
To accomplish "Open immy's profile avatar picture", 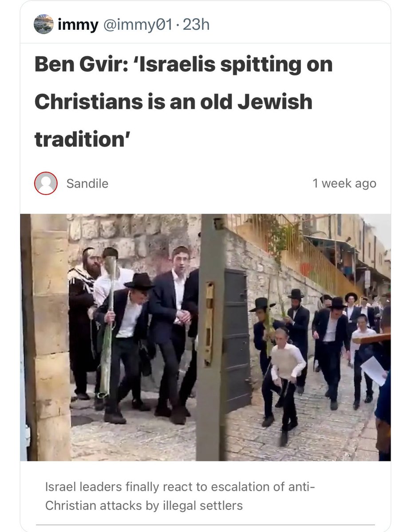I will pyautogui.click(x=43, y=24).
